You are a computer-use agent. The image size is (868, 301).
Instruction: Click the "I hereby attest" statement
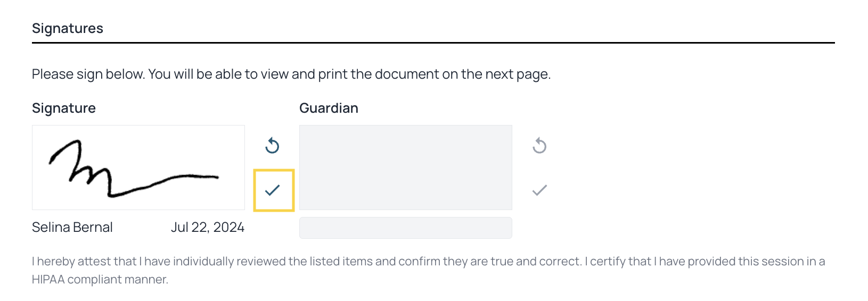coord(84,261)
